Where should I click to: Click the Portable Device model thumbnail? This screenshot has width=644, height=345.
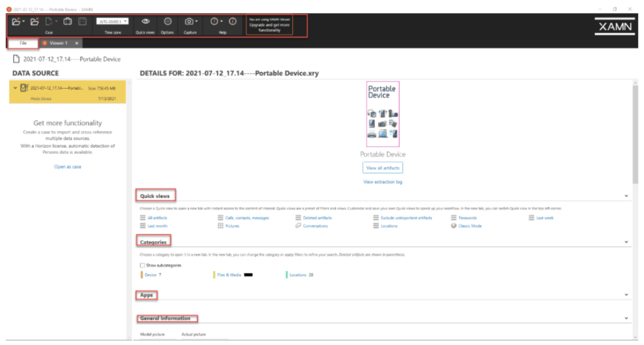(x=382, y=114)
